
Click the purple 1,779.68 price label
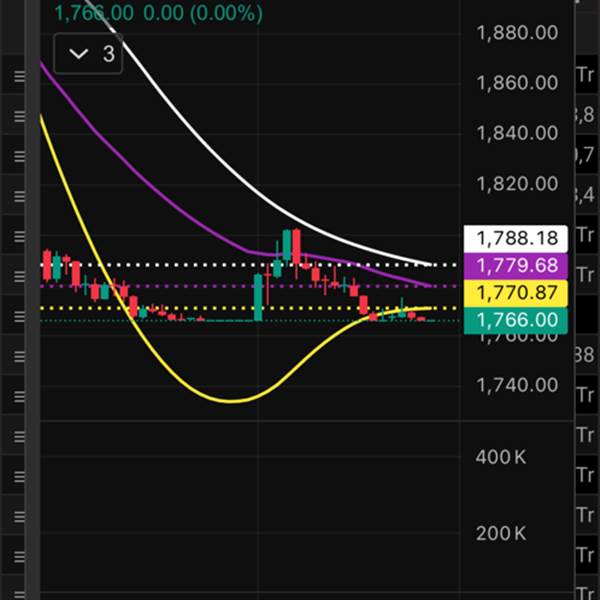tap(515, 266)
